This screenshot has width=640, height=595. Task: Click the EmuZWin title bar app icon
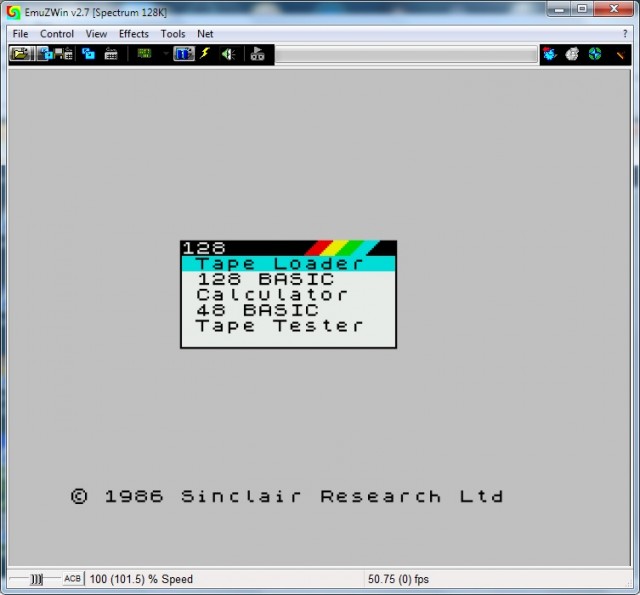pyautogui.click(x=13, y=12)
